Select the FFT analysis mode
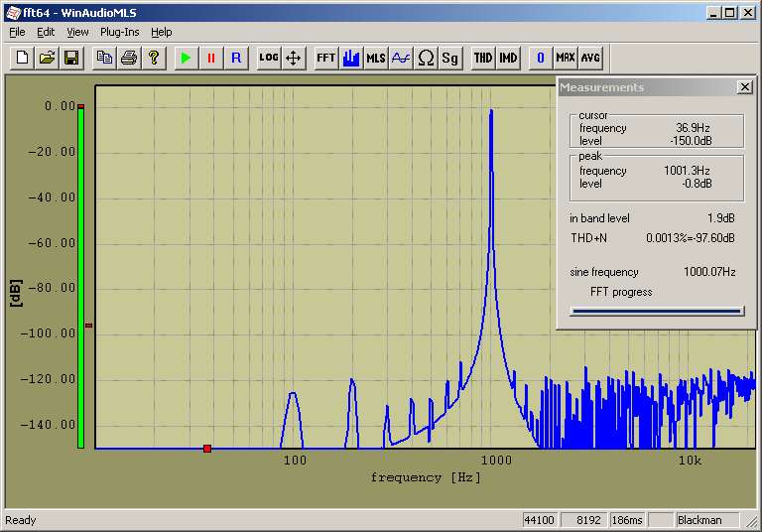762x532 pixels. coord(325,58)
